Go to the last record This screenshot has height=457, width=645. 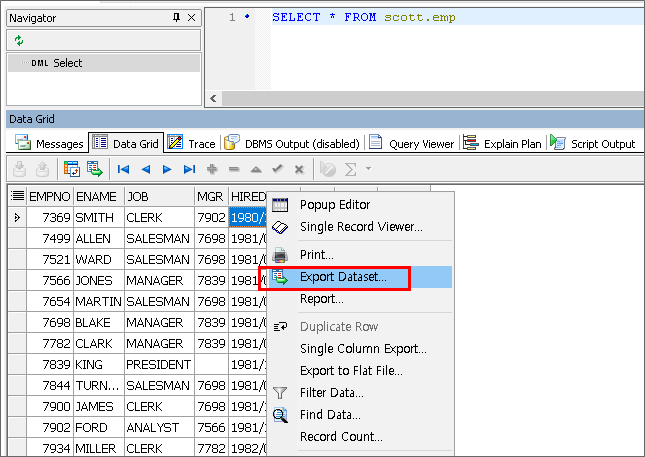click(189, 169)
